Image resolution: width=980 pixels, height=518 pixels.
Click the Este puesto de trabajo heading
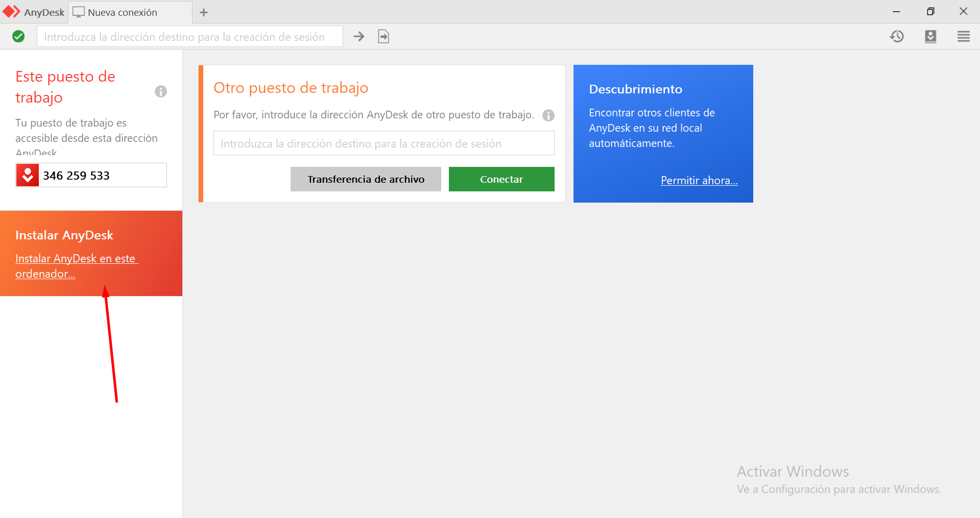[65, 87]
